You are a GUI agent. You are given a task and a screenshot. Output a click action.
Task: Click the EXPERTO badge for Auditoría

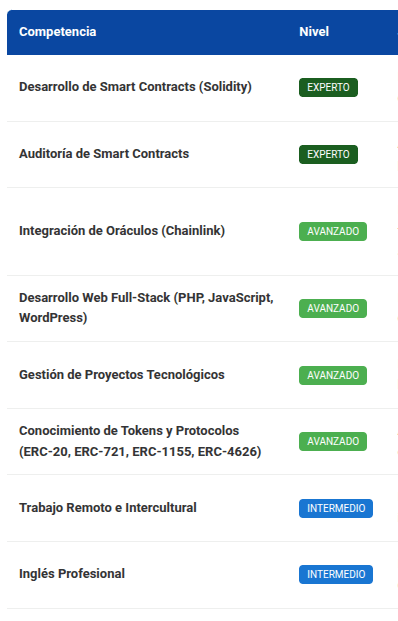coord(328,154)
